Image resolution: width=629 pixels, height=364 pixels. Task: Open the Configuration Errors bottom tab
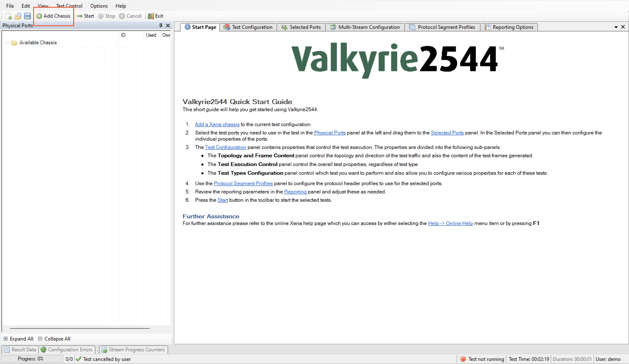click(x=67, y=349)
